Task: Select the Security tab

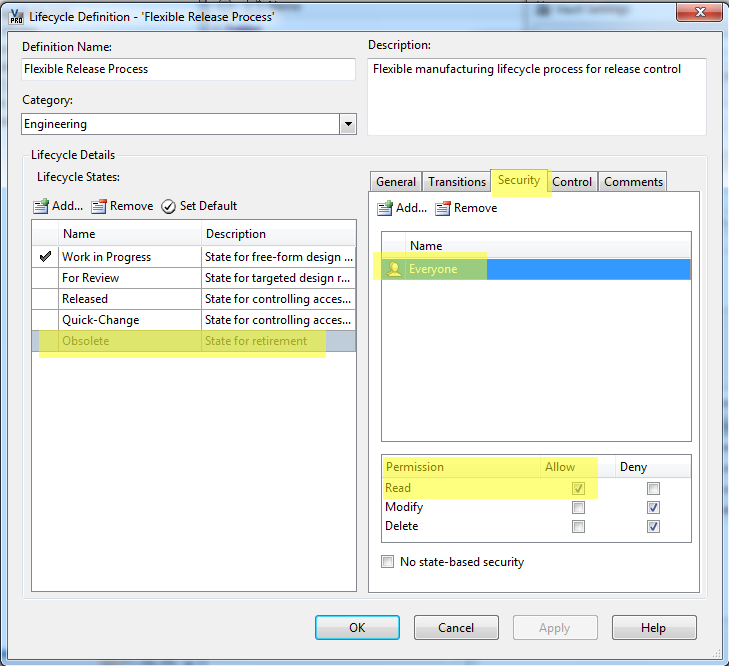Action: tap(519, 180)
